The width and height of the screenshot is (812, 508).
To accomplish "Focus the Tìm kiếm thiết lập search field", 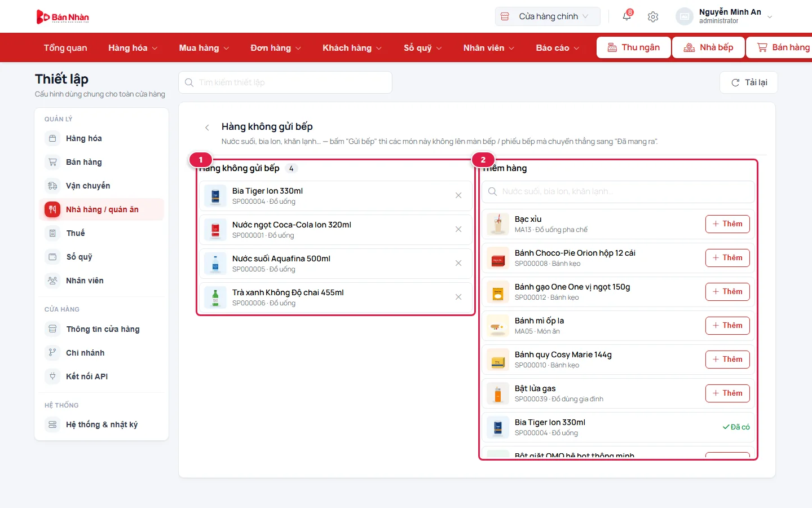I will 285,82.
